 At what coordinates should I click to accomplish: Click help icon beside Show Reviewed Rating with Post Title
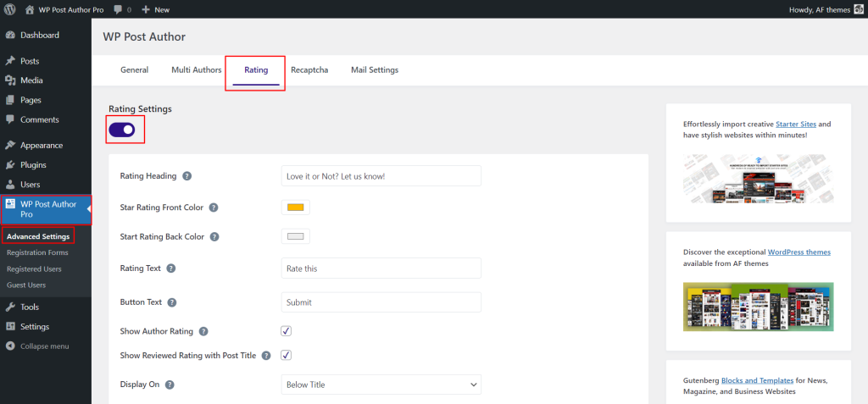click(266, 355)
